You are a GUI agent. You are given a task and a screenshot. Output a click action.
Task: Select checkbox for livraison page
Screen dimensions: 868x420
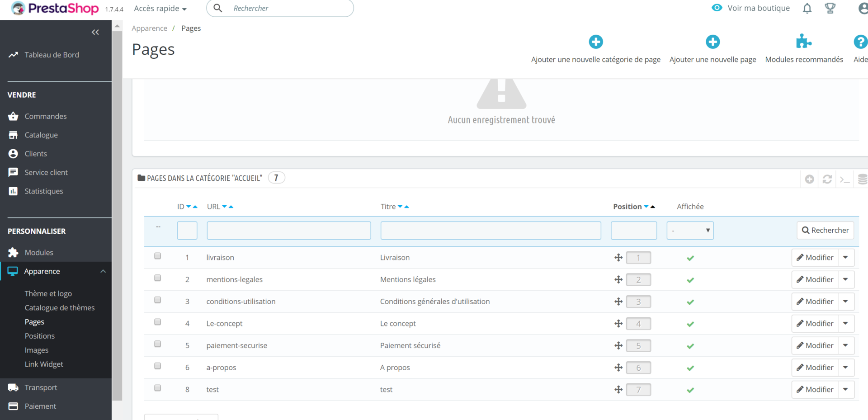158,256
